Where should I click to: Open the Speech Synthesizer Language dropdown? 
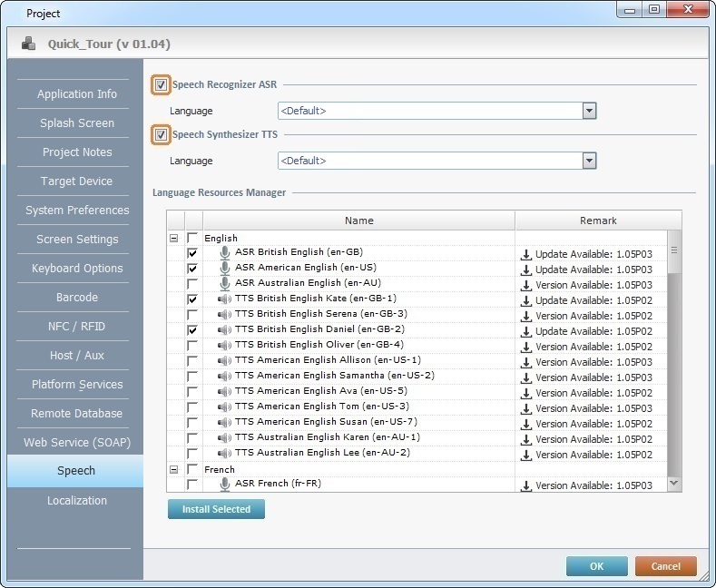pos(589,161)
